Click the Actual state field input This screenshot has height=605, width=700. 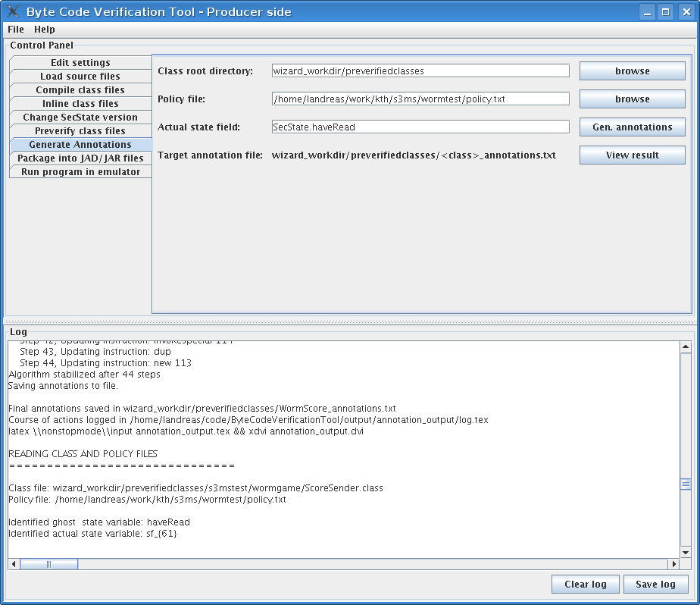point(420,127)
